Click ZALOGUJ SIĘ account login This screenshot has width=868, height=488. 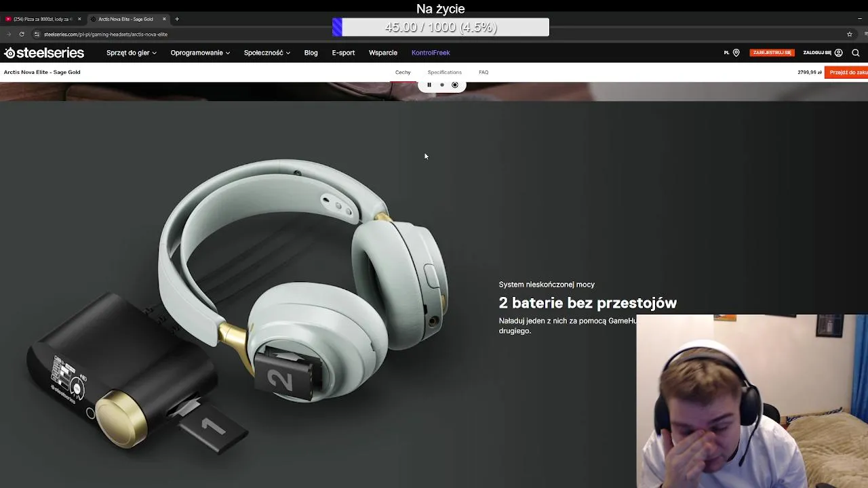click(x=823, y=53)
